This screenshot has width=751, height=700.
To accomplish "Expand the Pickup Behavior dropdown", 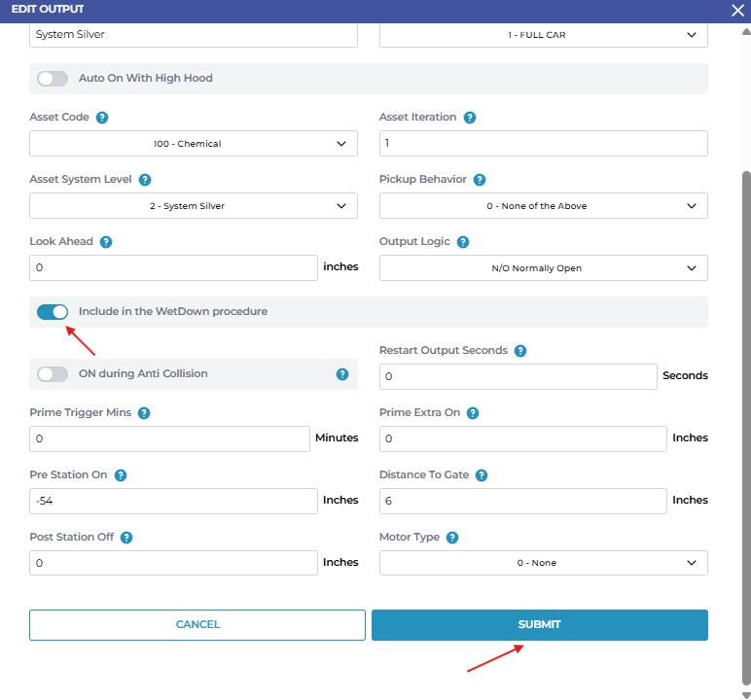I will (x=543, y=206).
